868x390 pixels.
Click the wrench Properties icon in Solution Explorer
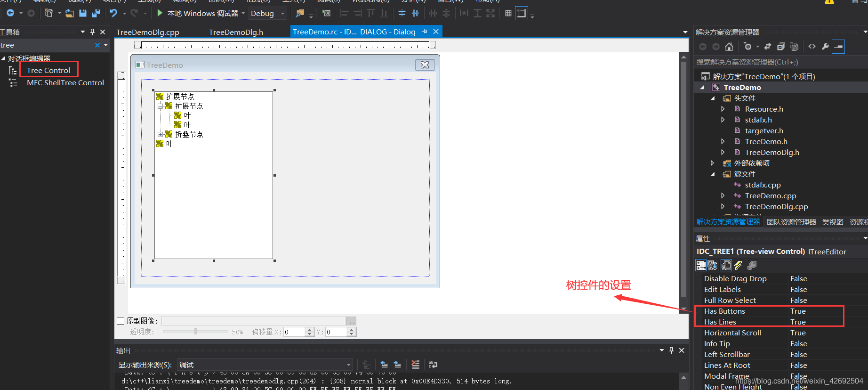click(x=825, y=47)
